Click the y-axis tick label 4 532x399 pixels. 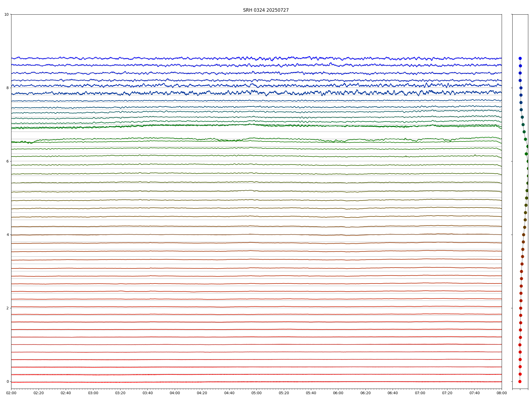pyautogui.click(x=7, y=235)
